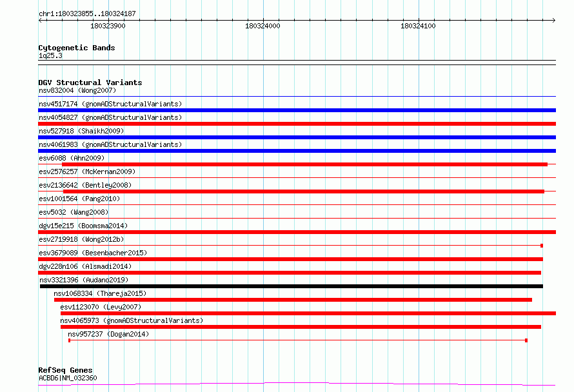574x392 pixels.
Task: Select the esv1001564 (Pang2010) label
Action: (79, 199)
